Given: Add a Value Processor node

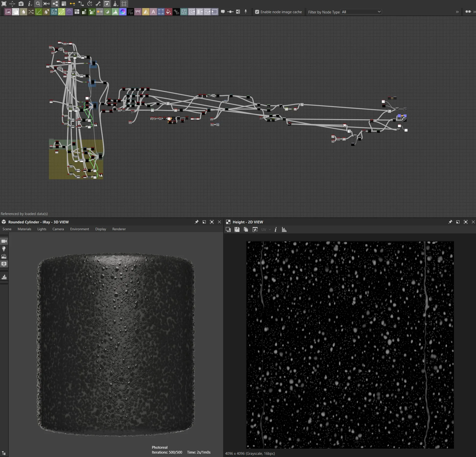Looking at the screenshot, I should pyautogui.click(x=176, y=12).
